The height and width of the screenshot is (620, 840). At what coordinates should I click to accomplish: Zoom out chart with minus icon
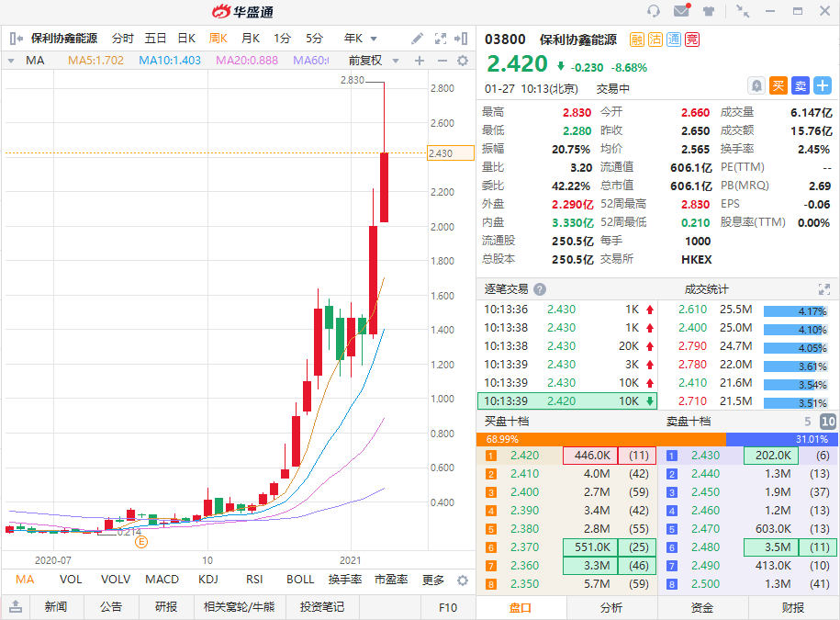[x=442, y=61]
